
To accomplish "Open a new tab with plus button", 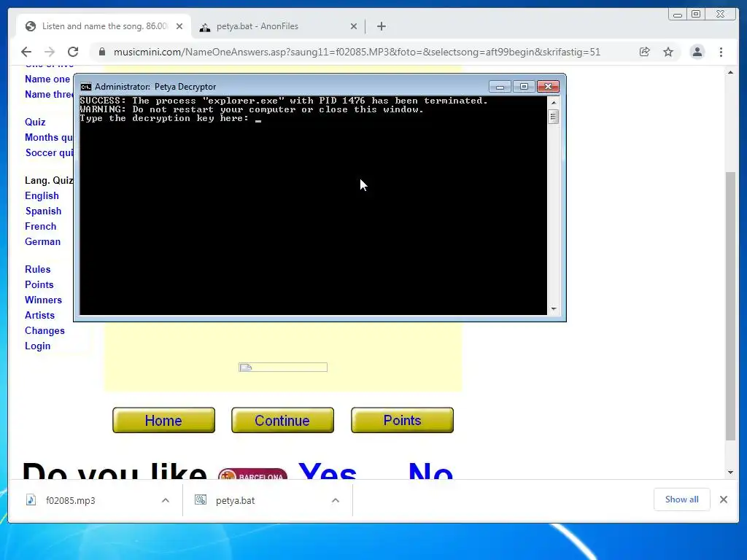I will [x=381, y=26].
